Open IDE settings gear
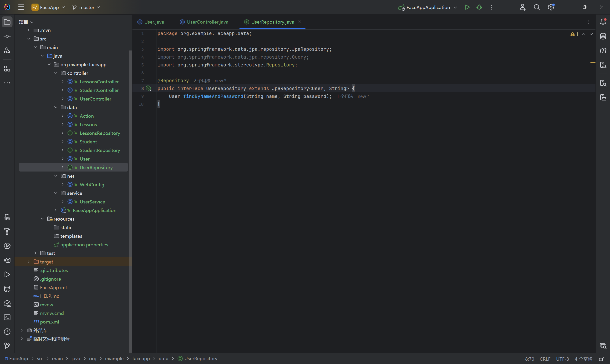This screenshot has width=610, height=364. pos(551,7)
